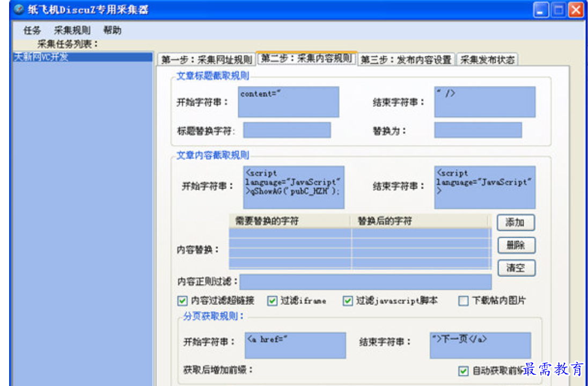Edit content start string field with qShowAG script

click(293, 187)
